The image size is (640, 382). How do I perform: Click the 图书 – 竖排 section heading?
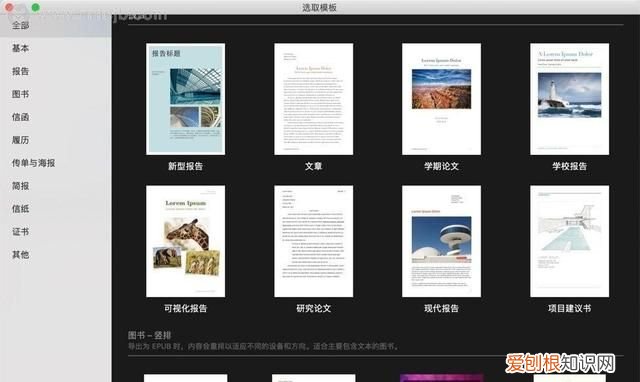pos(149,335)
